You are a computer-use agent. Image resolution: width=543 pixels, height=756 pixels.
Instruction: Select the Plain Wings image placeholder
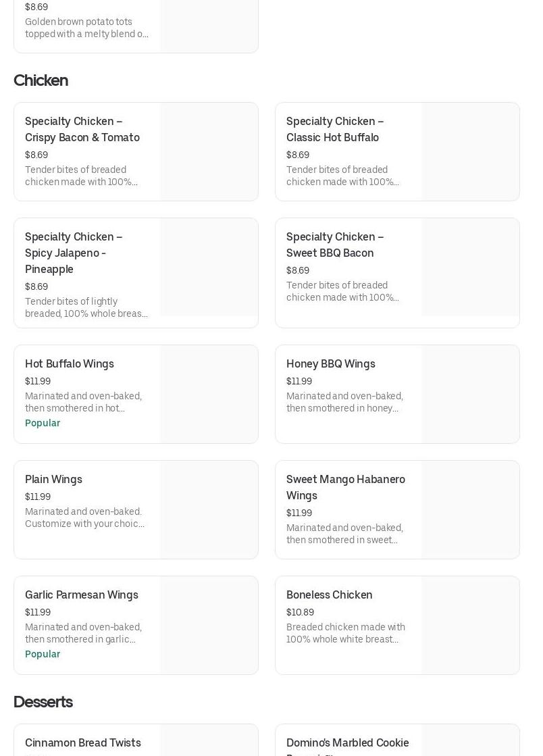point(209,510)
